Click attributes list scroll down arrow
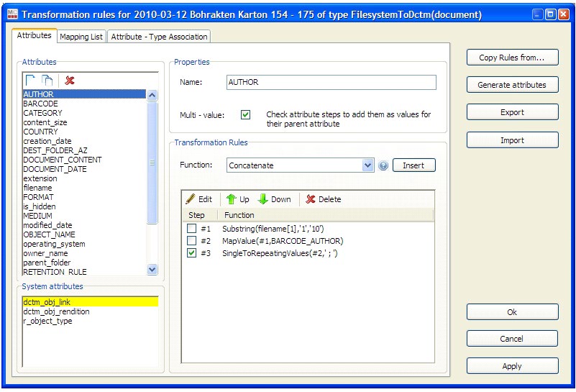Viewport: 576px width, 392px height. point(152,269)
